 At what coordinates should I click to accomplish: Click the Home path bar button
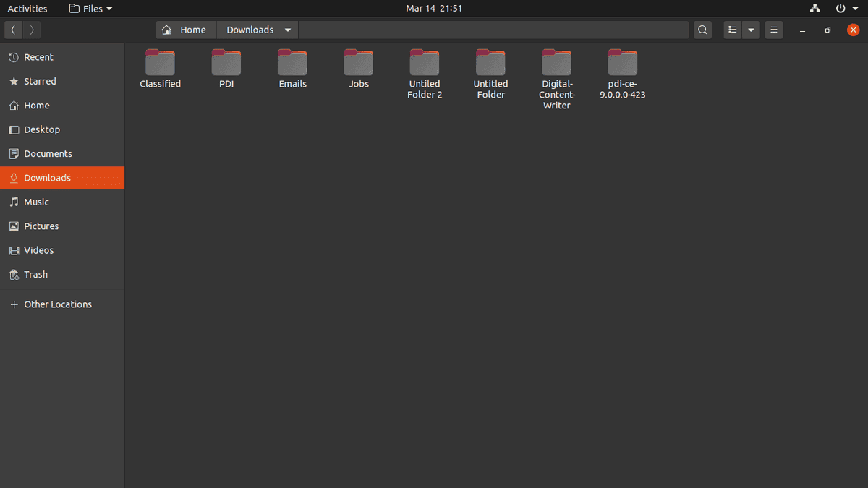click(186, 30)
